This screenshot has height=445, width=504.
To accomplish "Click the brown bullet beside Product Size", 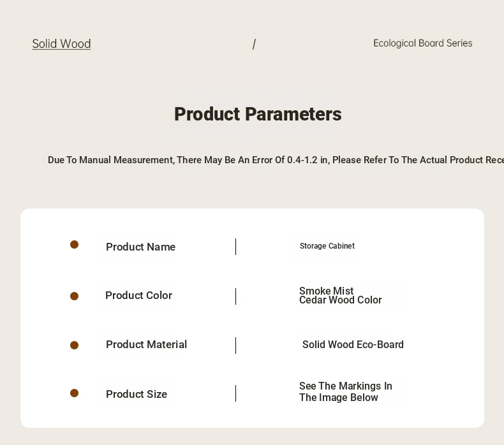I will click(x=74, y=393).
